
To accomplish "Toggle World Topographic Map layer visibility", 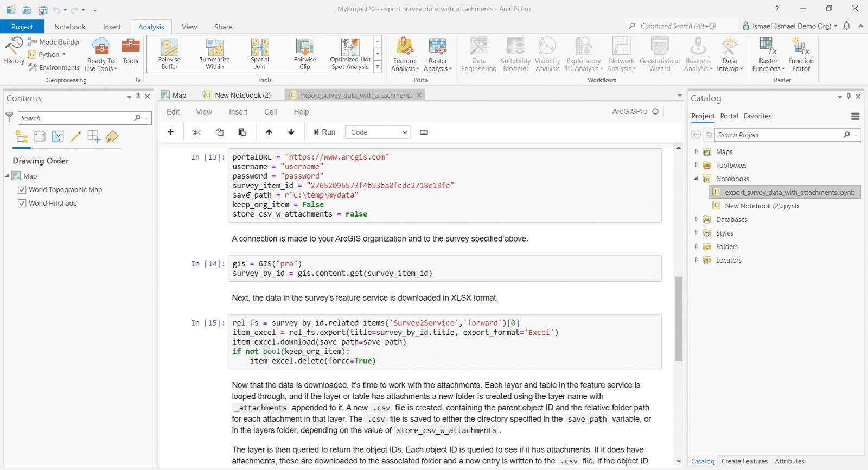I will point(22,190).
